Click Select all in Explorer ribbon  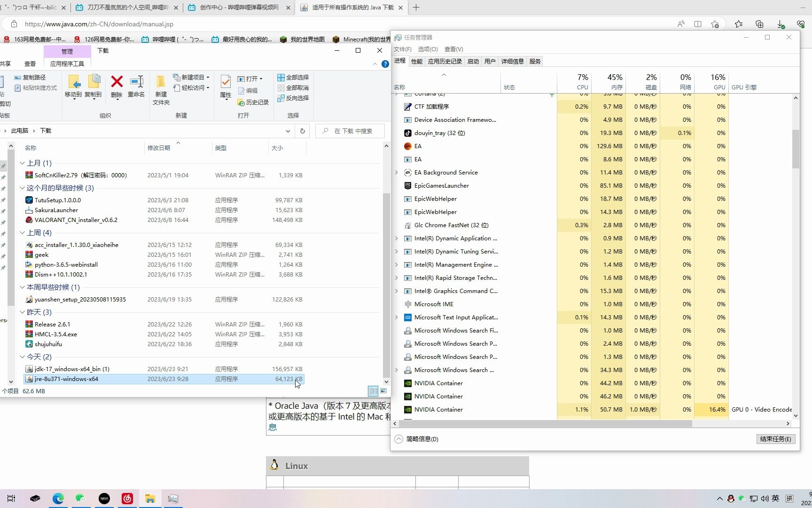pyautogui.click(x=293, y=77)
